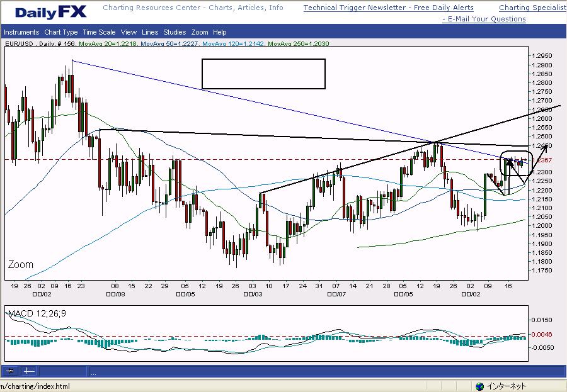
Task: Click the 'MACD 12;26;9' study label
Action: tap(37, 313)
